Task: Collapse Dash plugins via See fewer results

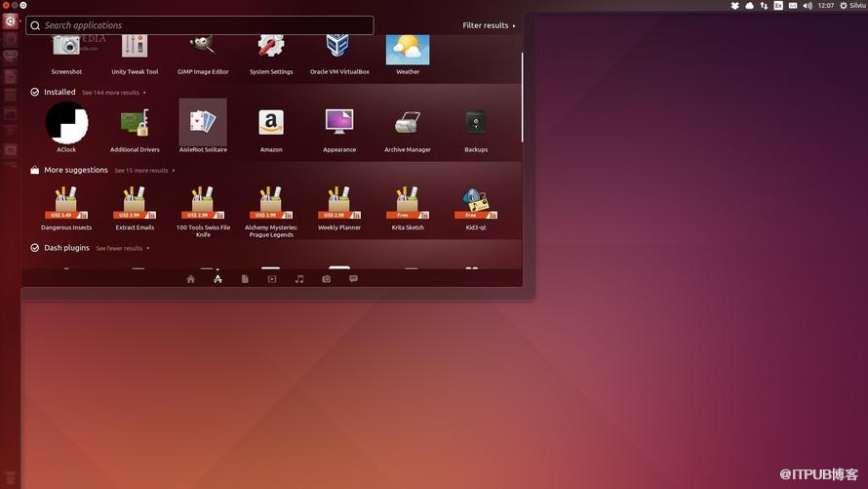Action: pyautogui.click(x=123, y=248)
